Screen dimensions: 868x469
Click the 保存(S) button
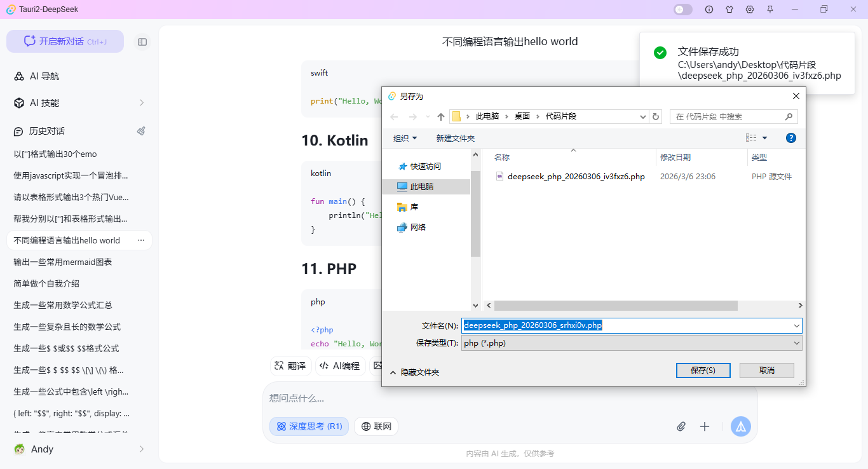pyautogui.click(x=703, y=370)
